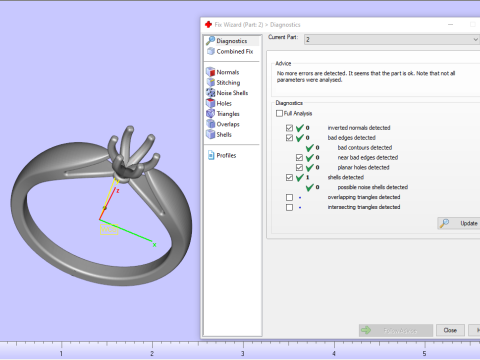Click the Normals cube icon
The image size is (480, 360).
click(211, 72)
